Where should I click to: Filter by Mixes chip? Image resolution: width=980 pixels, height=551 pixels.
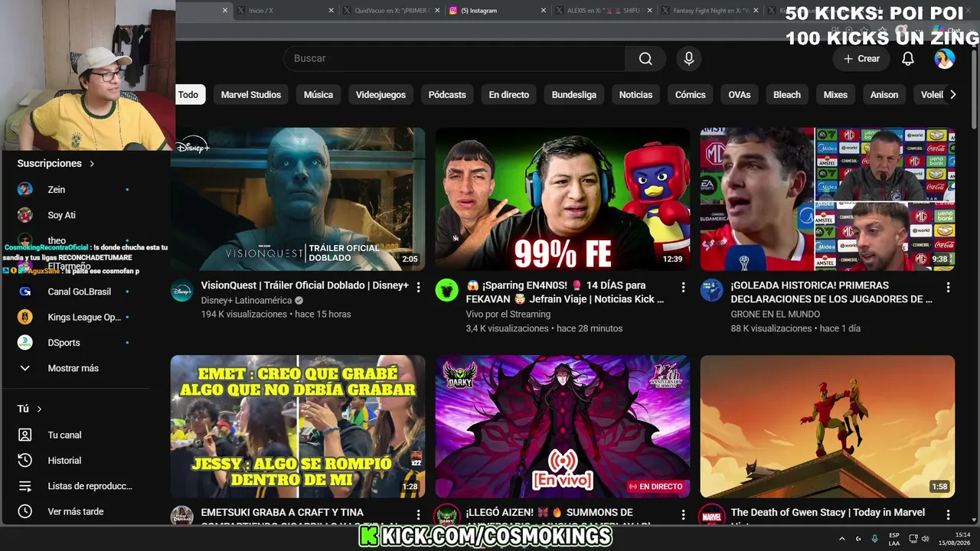(835, 95)
